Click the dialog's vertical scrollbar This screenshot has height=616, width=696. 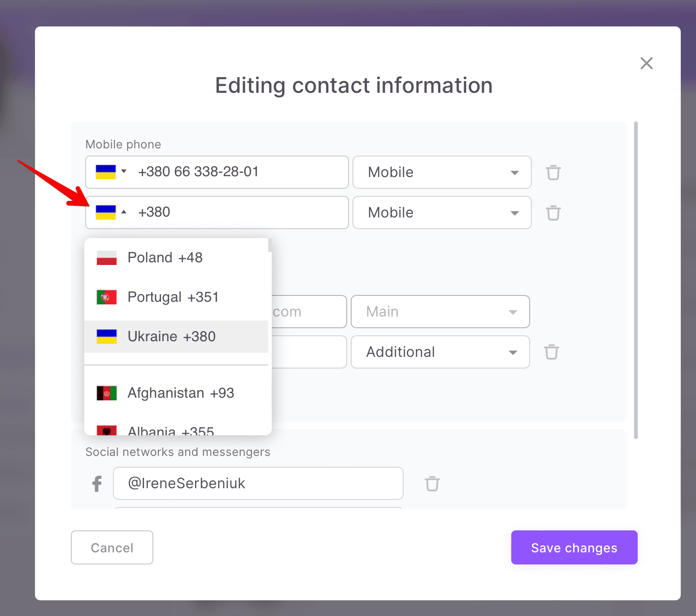tap(635, 280)
